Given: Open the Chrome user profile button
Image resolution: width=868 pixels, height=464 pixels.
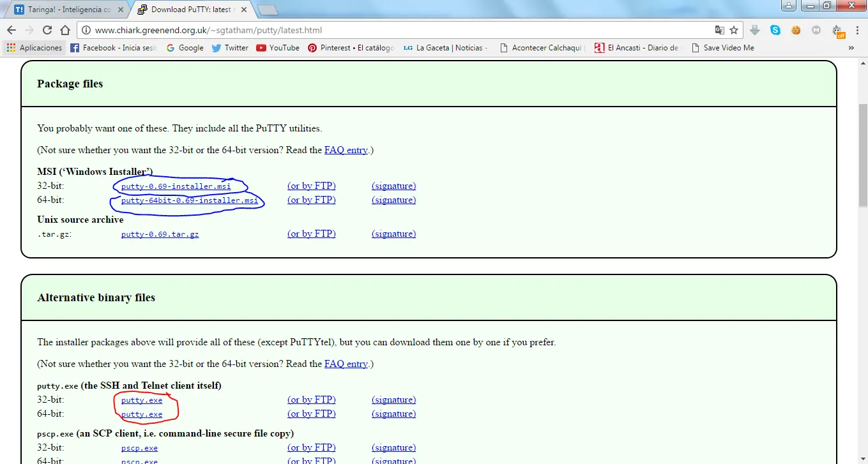Looking at the screenshot, I should [789, 6].
